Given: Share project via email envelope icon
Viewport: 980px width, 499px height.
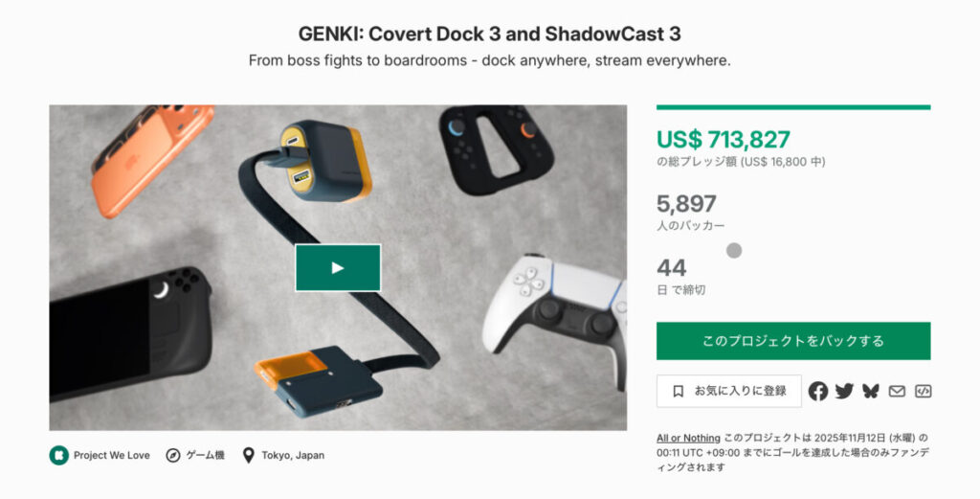Looking at the screenshot, I should point(897,392).
